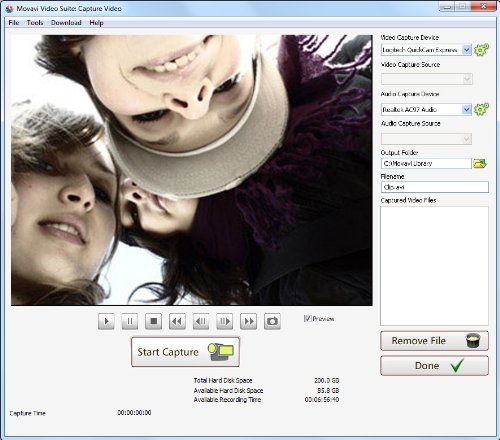This screenshot has height=440, width=500.
Task: Open the Download menu
Action: [66, 23]
